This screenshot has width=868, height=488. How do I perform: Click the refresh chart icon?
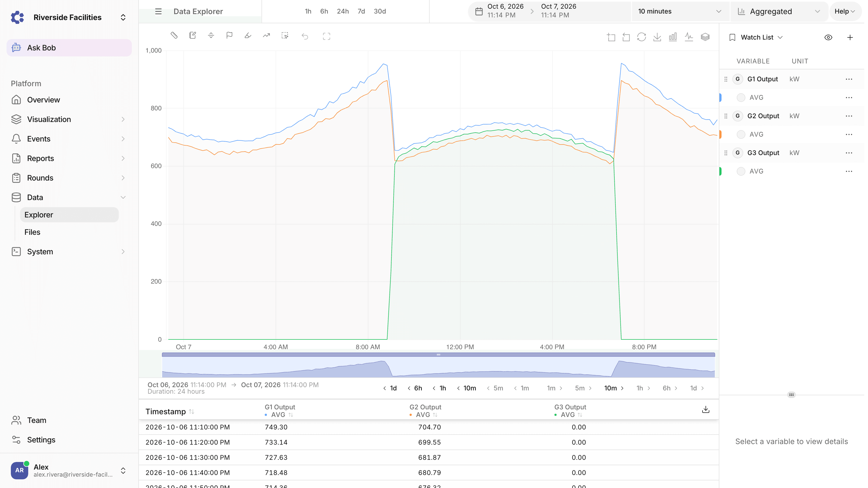point(642,37)
